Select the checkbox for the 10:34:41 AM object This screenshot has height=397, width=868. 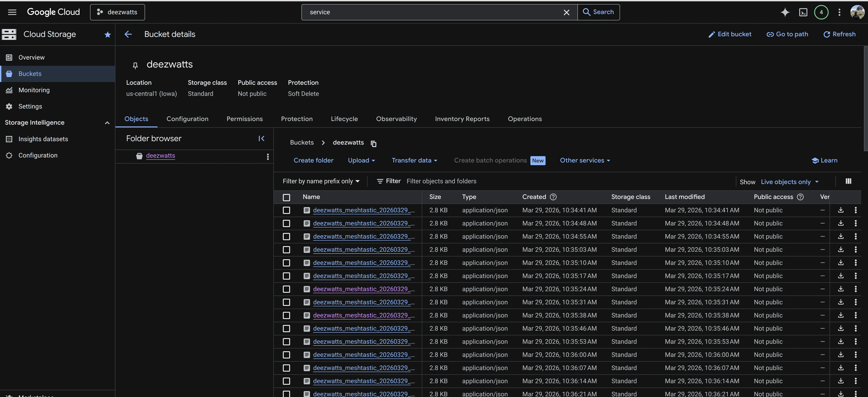[x=286, y=211]
